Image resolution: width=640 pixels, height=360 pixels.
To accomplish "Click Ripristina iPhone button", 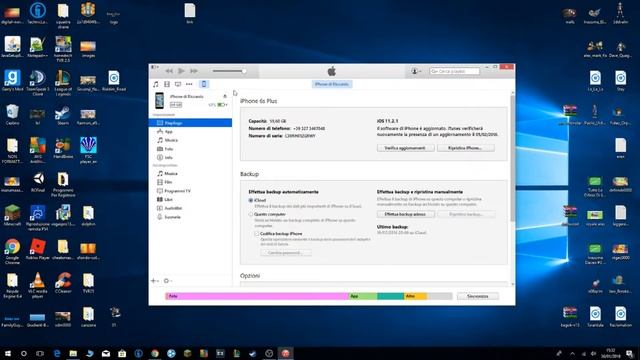I will pyautogui.click(x=466, y=148).
